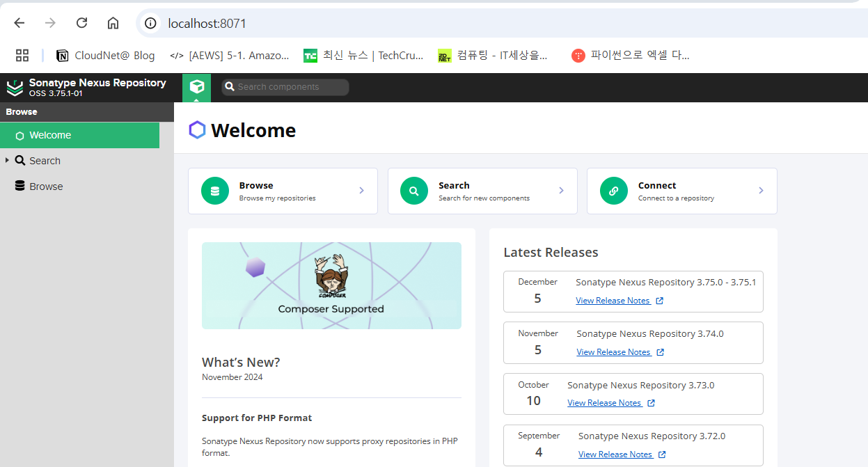Click external link icon for 3.74.0 release
This screenshot has width=868, height=467.
661,352
